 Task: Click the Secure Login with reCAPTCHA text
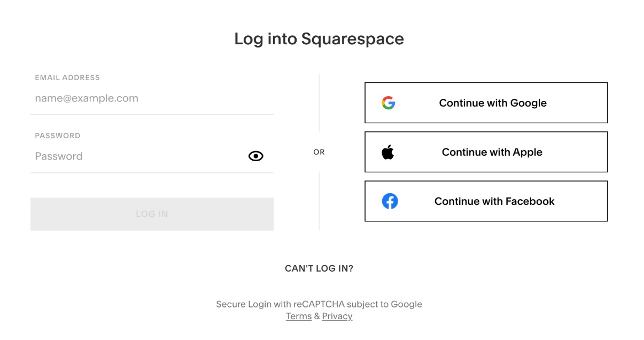pyautogui.click(x=319, y=304)
